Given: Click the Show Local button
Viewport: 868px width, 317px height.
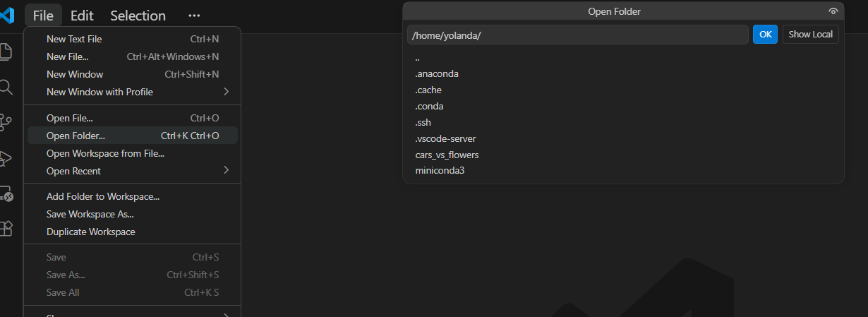Looking at the screenshot, I should [810, 35].
